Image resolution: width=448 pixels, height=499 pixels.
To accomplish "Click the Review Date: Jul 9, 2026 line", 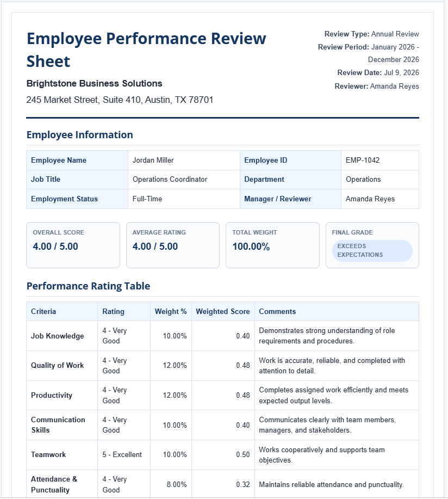I will click(x=378, y=72).
